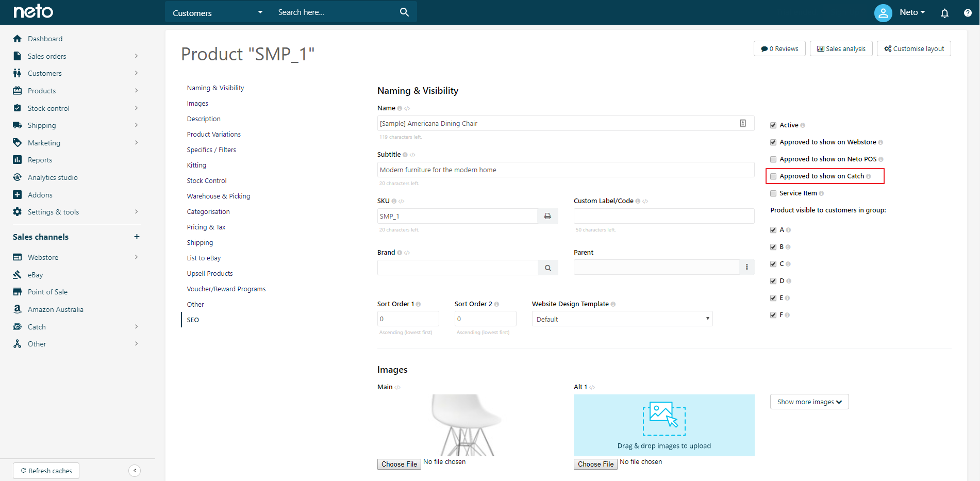Click the product Name input field
Screen dimensions: 980x481
pyautogui.click(x=566, y=123)
